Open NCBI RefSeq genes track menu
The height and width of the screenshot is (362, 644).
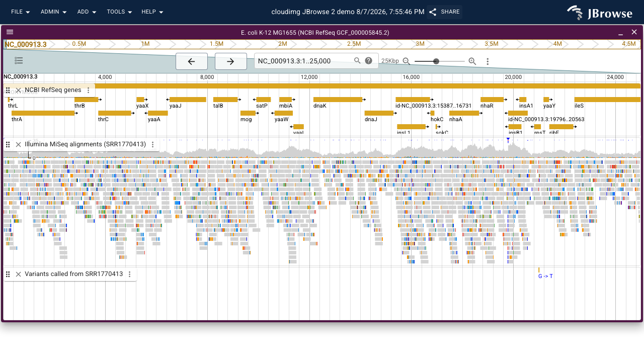click(x=89, y=90)
